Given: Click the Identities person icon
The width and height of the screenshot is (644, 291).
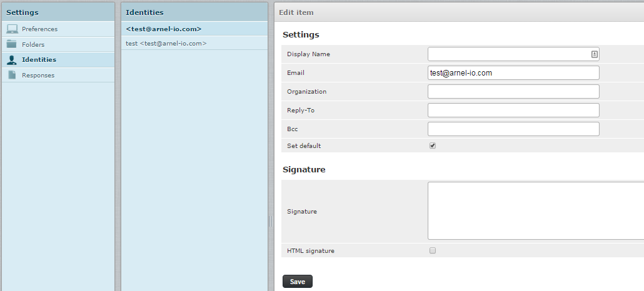Looking at the screenshot, I should tap(12, 60).
